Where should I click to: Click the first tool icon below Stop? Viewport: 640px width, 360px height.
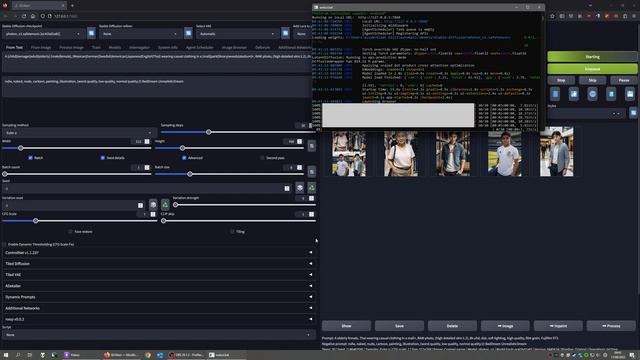point(555,94)
